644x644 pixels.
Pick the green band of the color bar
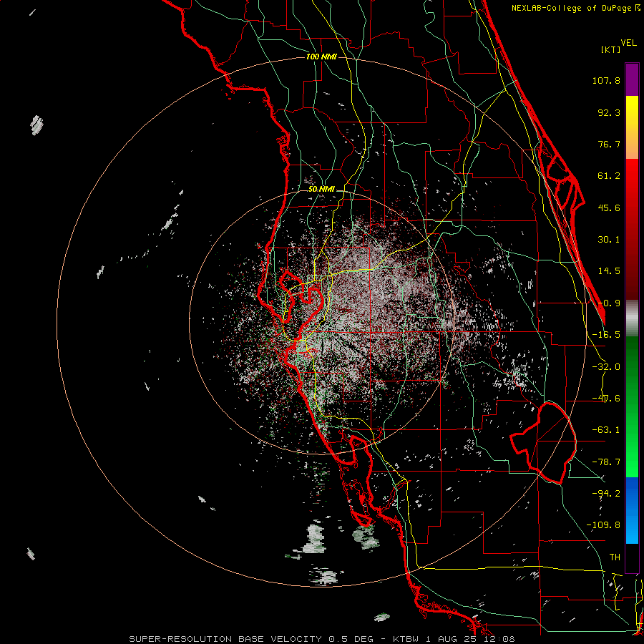632,406
